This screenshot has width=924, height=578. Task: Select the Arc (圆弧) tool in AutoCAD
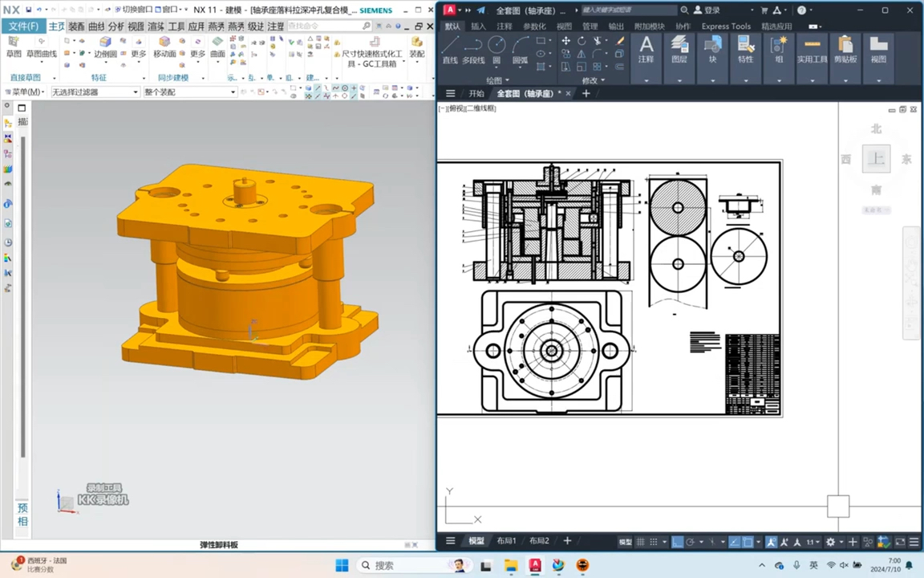pos(521,50)
